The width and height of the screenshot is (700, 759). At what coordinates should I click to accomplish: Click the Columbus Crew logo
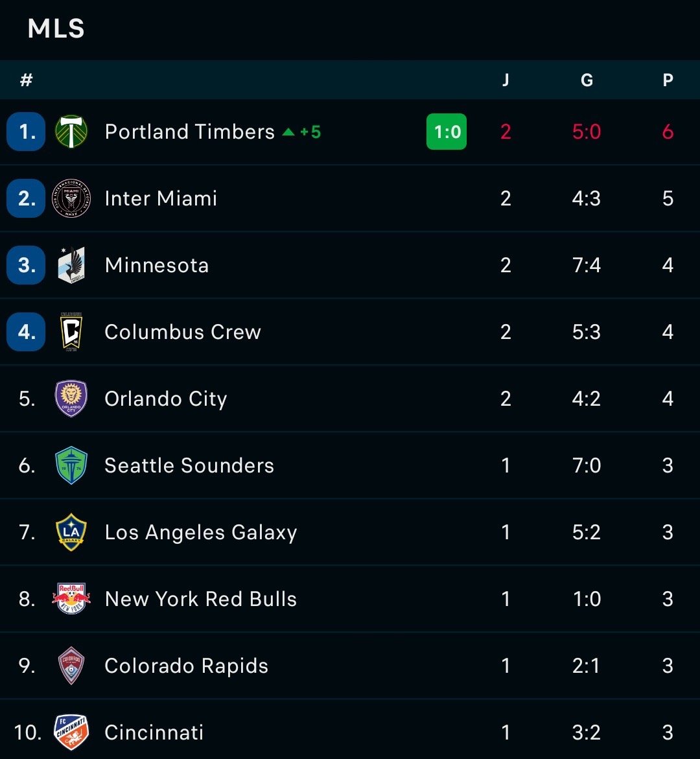click(71, 332)
